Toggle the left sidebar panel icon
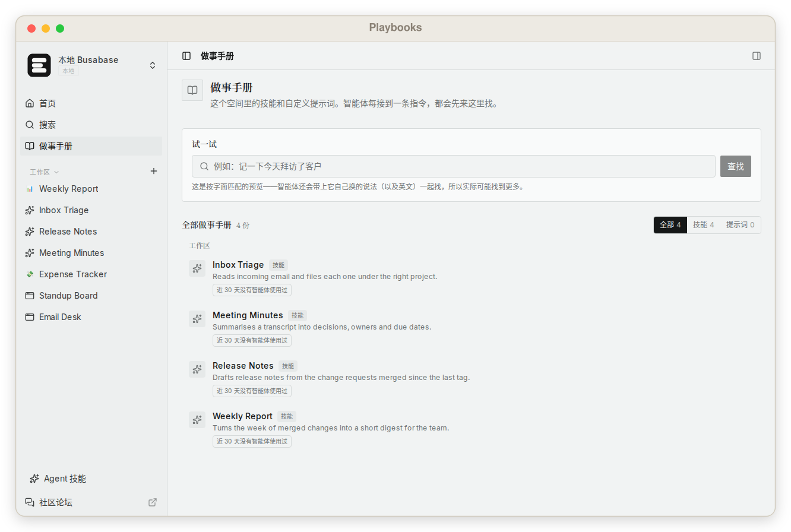Image resolution: width=791 pixels, height=532 pixels. click(x=186, y=56)
